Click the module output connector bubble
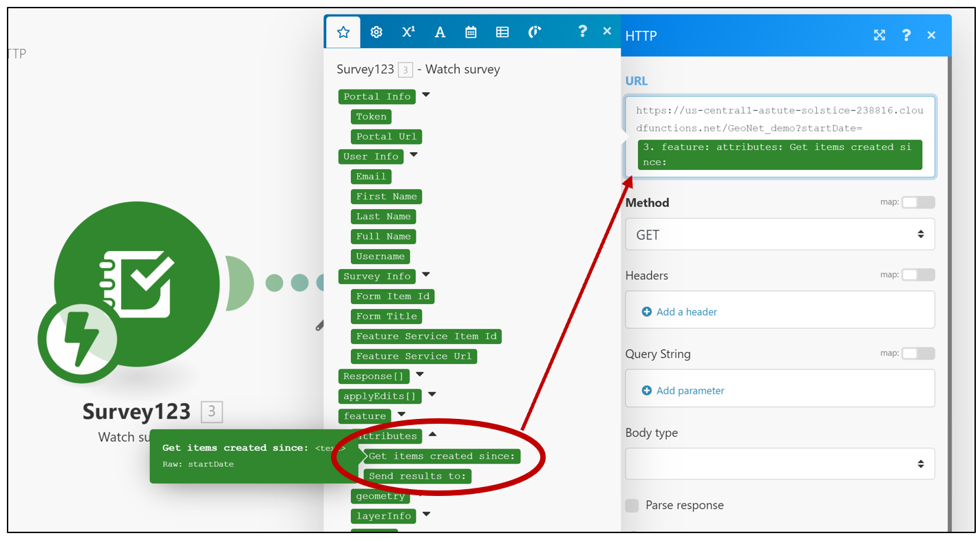The height and width of the screenshot is (540, 980). (239, 282)
